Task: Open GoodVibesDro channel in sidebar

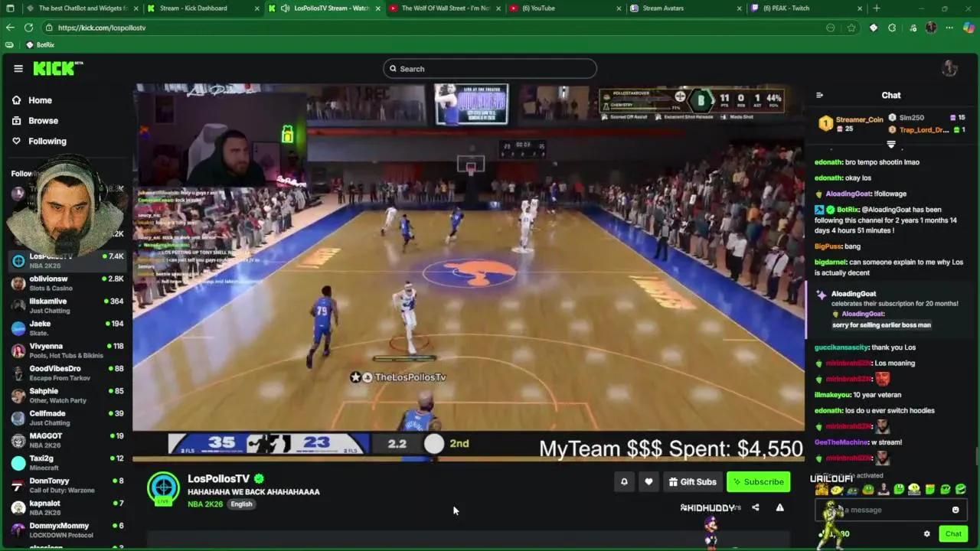Action: [x=67, y=373]
